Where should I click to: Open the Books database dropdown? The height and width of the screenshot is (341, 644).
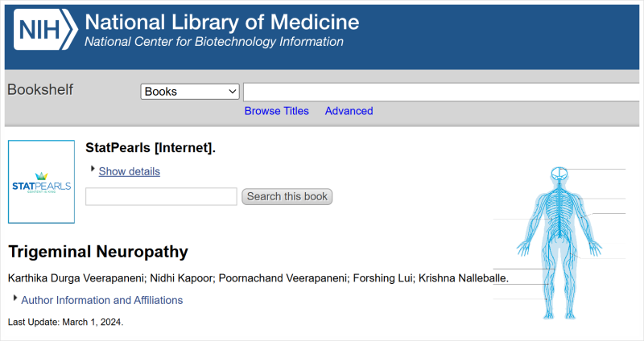[190, 92]
